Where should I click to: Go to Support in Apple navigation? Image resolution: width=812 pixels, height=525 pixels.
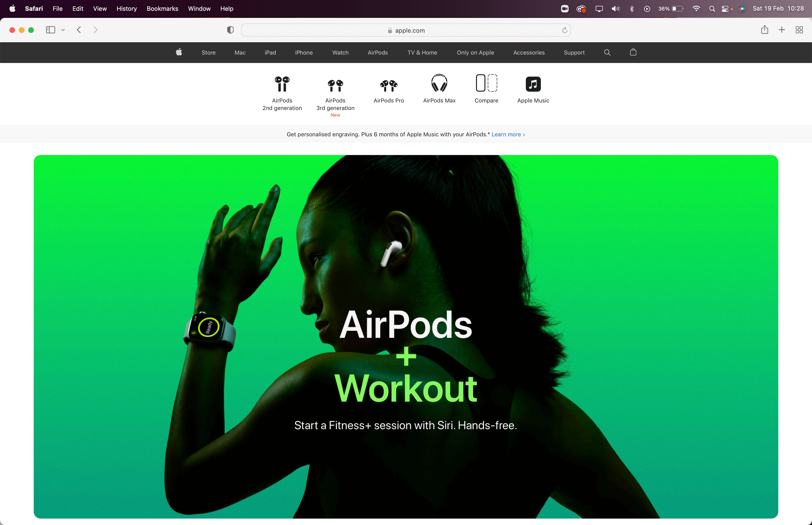(x=574, y=52)
